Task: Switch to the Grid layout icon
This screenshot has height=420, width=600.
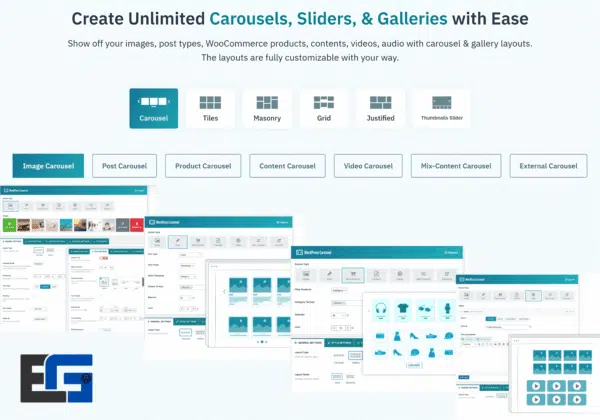Action: click(x=323, y=108)
